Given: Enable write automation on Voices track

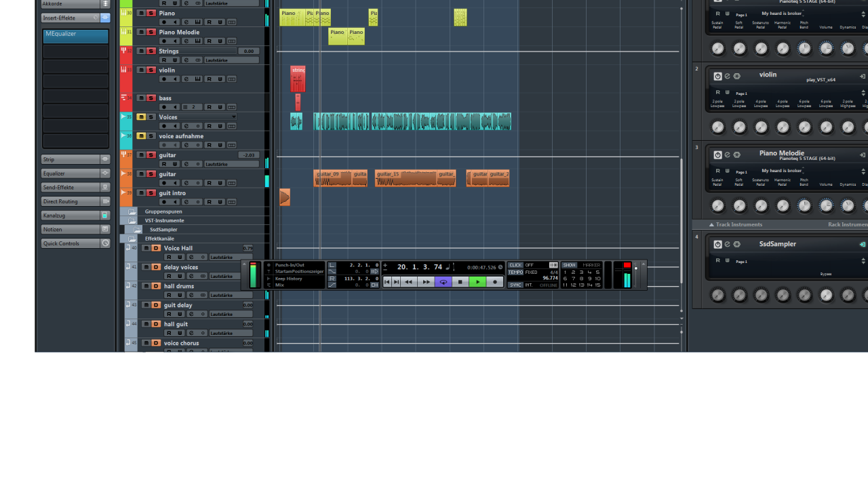Looking at the screenshot, I should click(x=220, y=126).
